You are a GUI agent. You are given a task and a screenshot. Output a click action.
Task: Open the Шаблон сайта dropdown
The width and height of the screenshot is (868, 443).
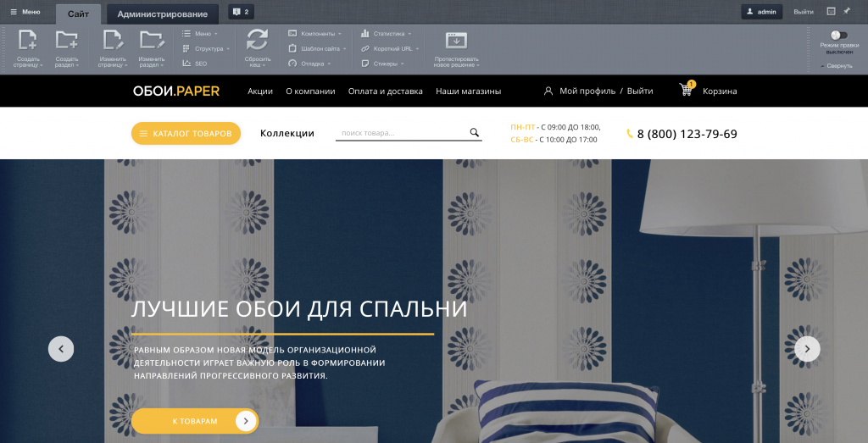pyautogui.click(x=317, y=48)
